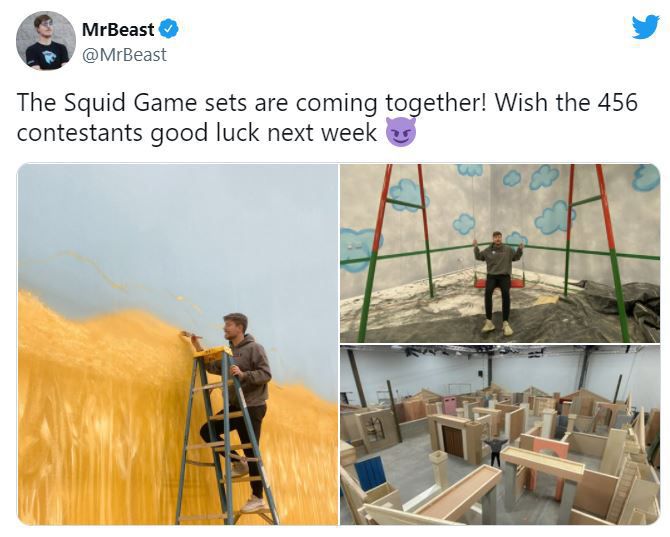Click the man sitting on the red swing

pyautogui.click(x=497, y=283)
